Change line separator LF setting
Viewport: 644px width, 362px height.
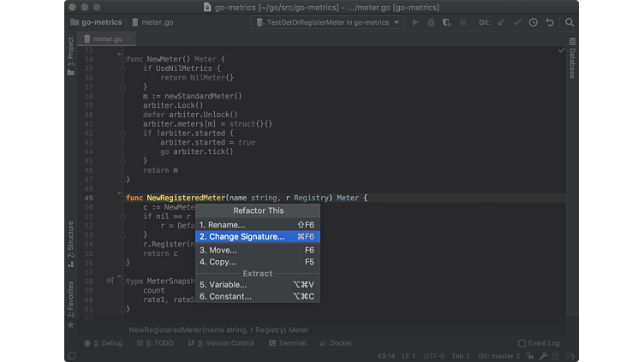[x=408, y=356]
